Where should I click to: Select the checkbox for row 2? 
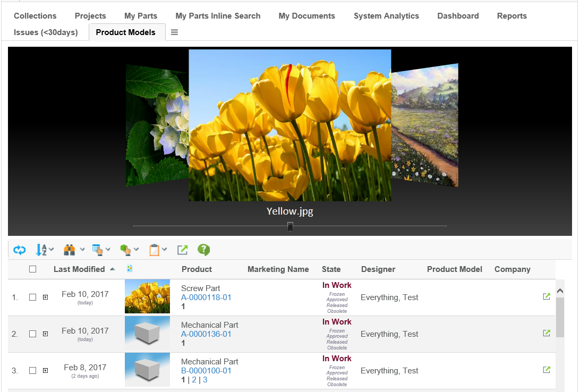click(33, 334)
